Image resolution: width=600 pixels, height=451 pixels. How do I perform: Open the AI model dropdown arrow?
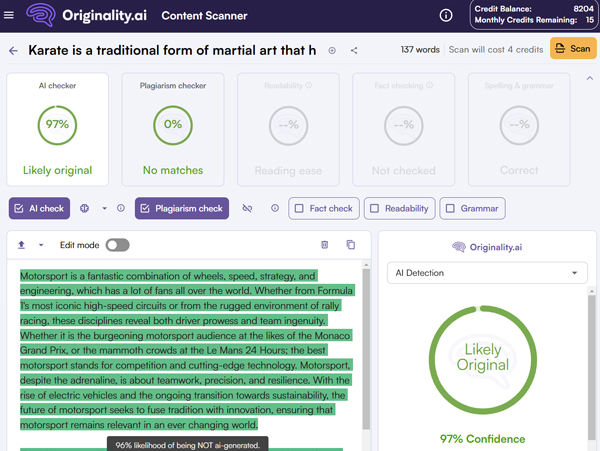tap(104, 208)
